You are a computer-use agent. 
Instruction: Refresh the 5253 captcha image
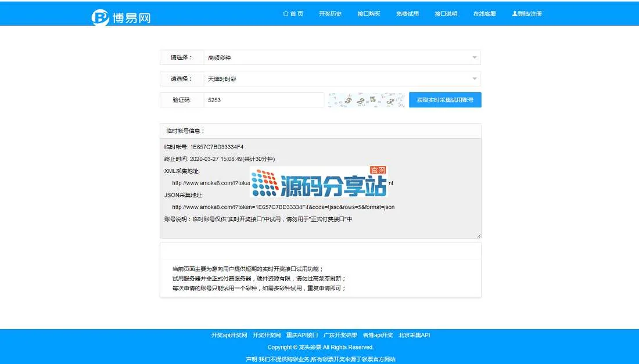(366, 100)
